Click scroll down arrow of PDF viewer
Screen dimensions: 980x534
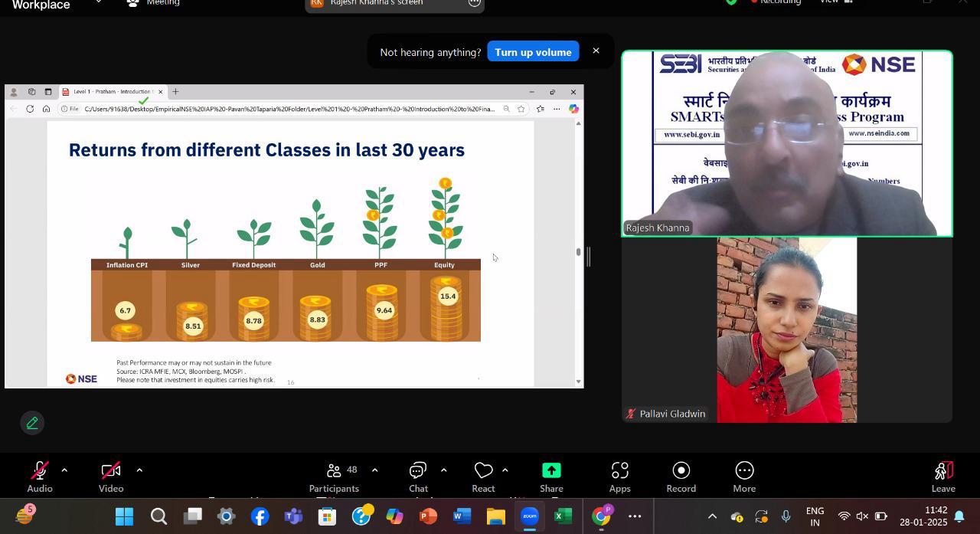click(x=578, y=382)
